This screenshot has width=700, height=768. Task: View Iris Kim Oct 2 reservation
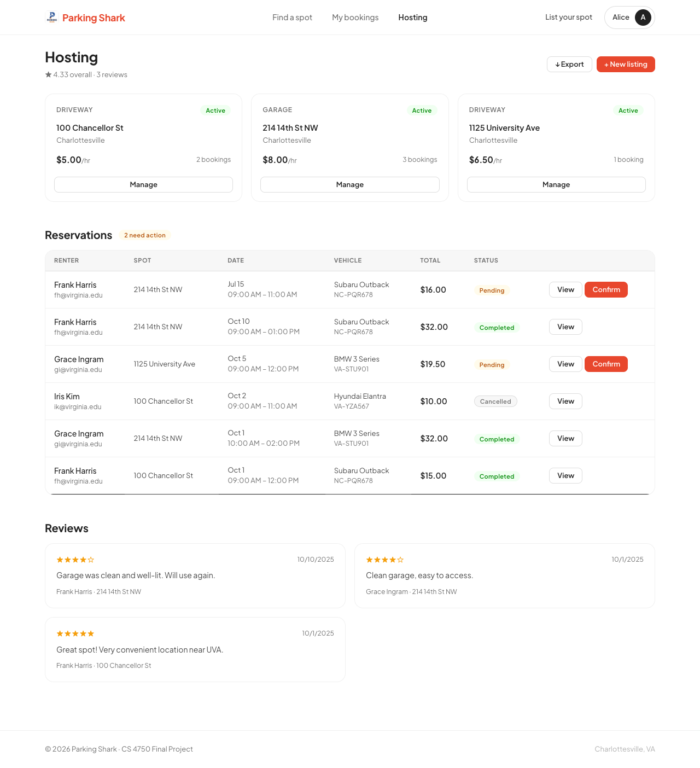tap(565, 401)
